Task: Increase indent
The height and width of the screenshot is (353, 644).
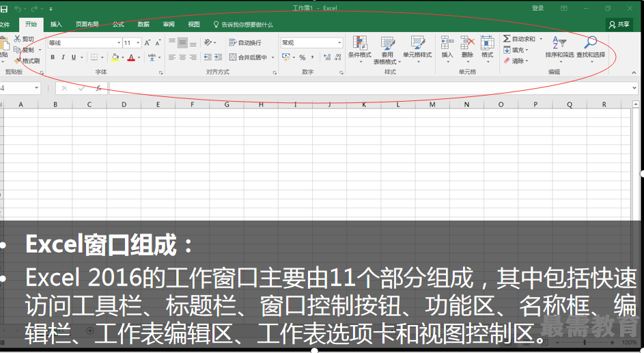Action: coord(218,57)
